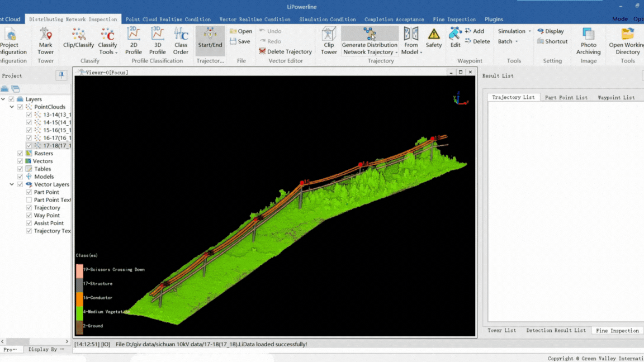The width and height of the screenshot is (644, 362).
Task: Click Open in the File group
Action: 241,31
